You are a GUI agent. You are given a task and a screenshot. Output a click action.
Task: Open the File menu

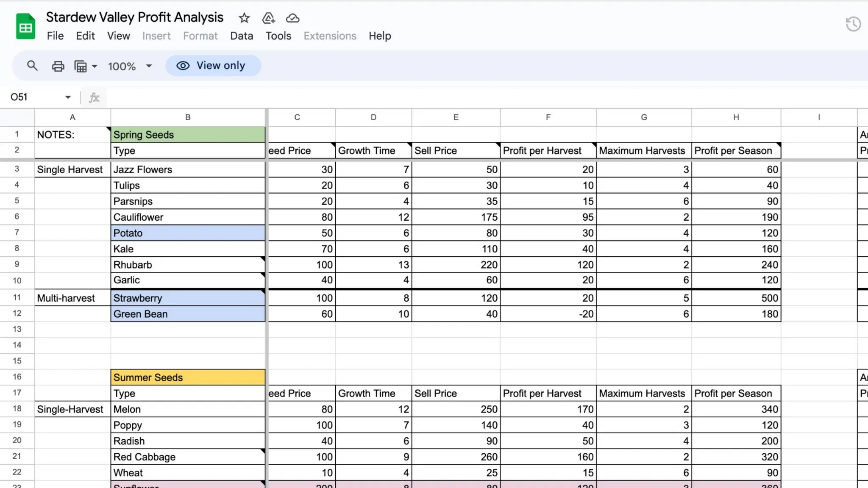click(55, 36)
